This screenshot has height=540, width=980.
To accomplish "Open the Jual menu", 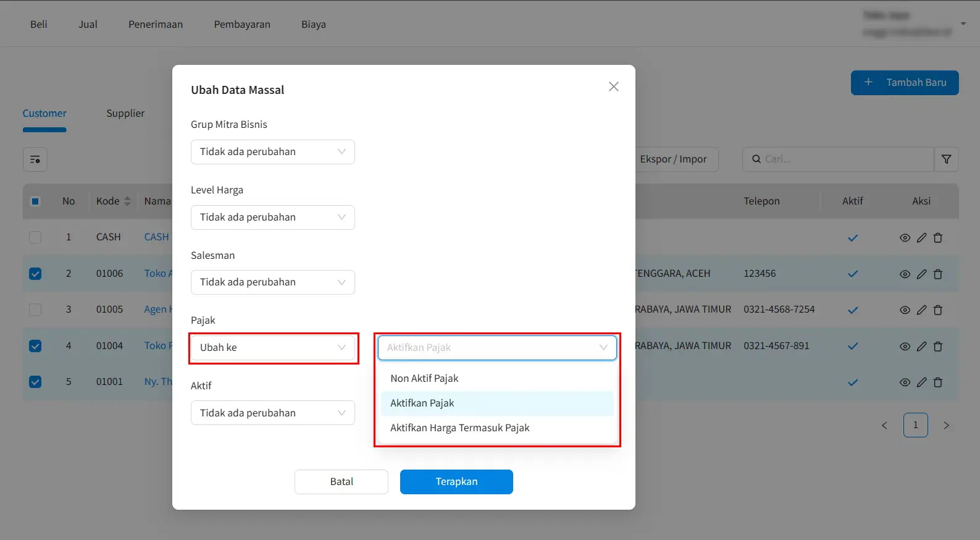I will point(88,24).
